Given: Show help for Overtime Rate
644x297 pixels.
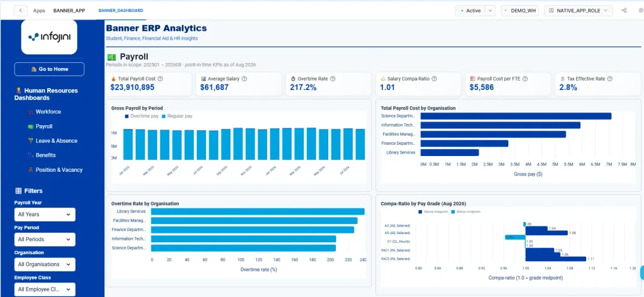Looking at the screenshot, I should pos(333,79).
